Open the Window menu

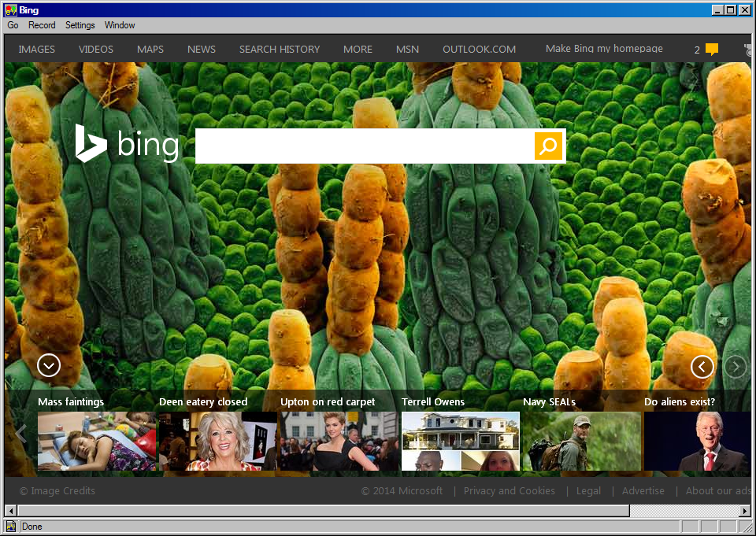pos(120,25)
